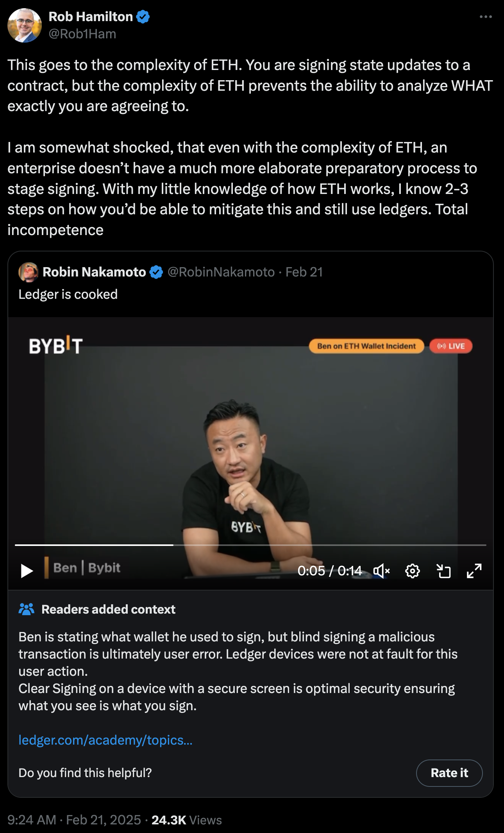Expand video to fullscreen
Screen dimensions: 504x833
[x=474, y=571]
